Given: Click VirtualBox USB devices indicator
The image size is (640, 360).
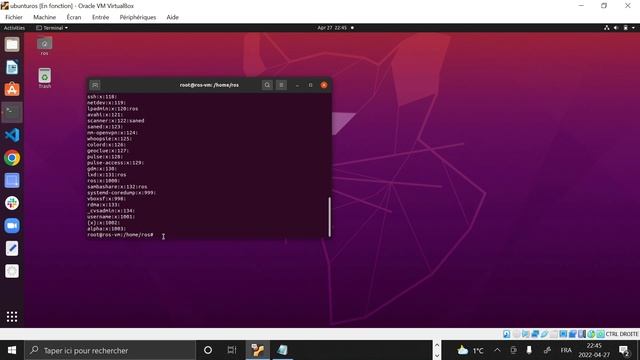Looking at the screenshot, I should click(544, 334).
